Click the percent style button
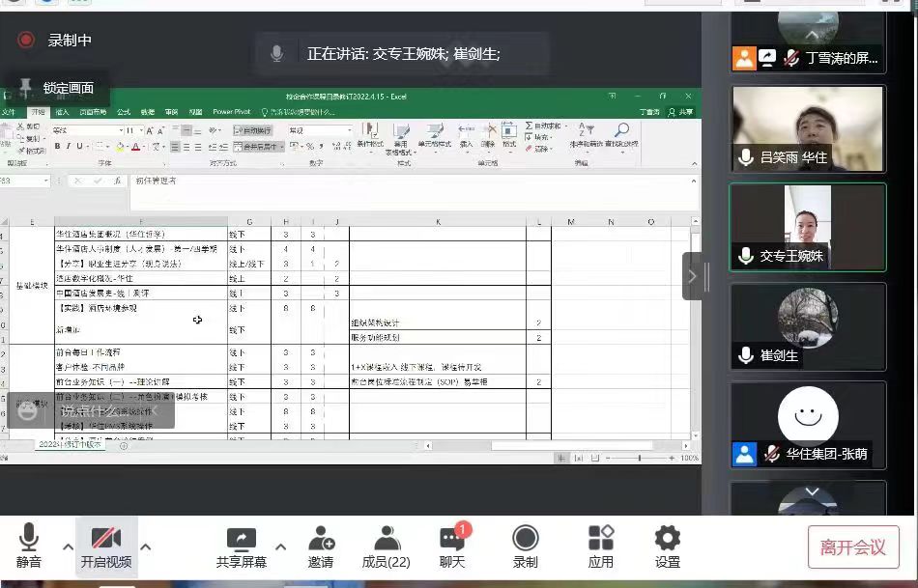Screen dimensions: 918x588 [310, 146]
